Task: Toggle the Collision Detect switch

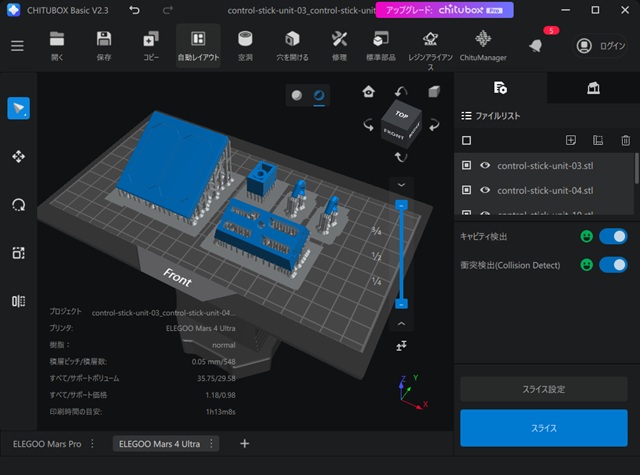Action: coord(612,265)
